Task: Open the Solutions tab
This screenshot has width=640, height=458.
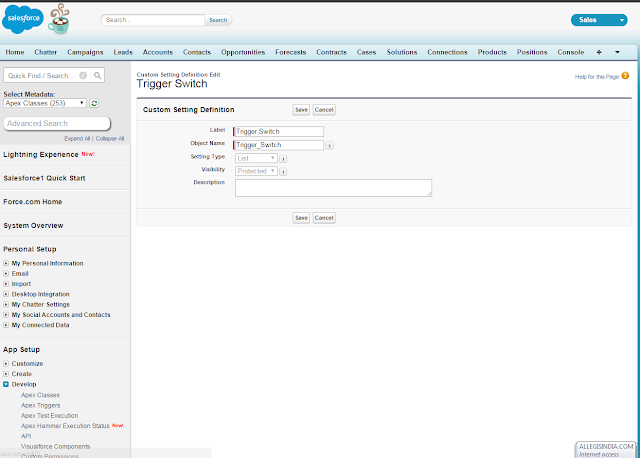Action: [x=402, y=52]
